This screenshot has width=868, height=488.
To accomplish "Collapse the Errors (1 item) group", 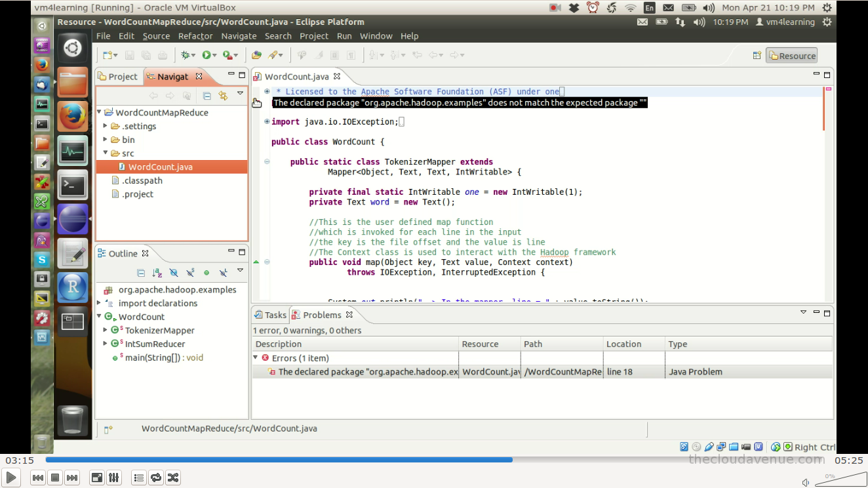I will (x=256, y=357).
